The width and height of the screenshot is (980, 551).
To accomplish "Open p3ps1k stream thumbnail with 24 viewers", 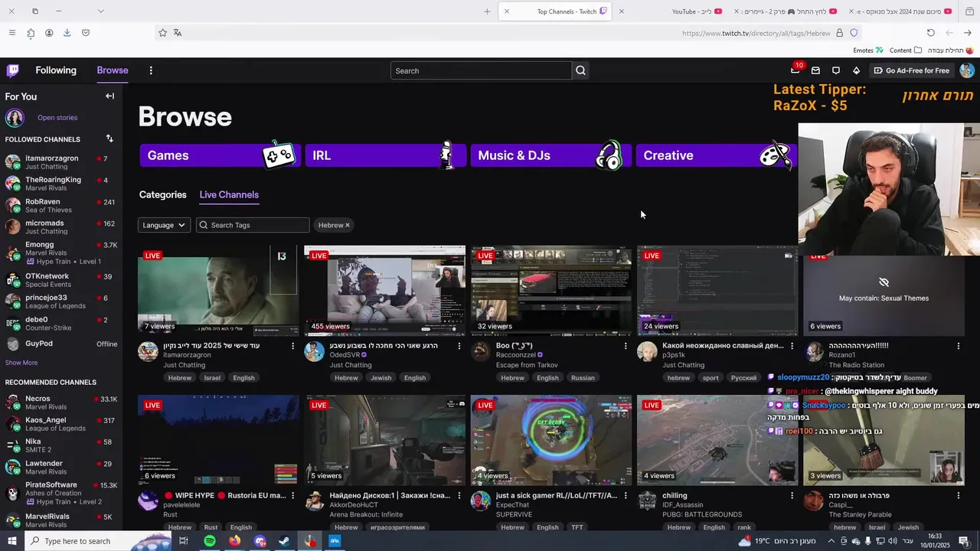I will point(717,291).
